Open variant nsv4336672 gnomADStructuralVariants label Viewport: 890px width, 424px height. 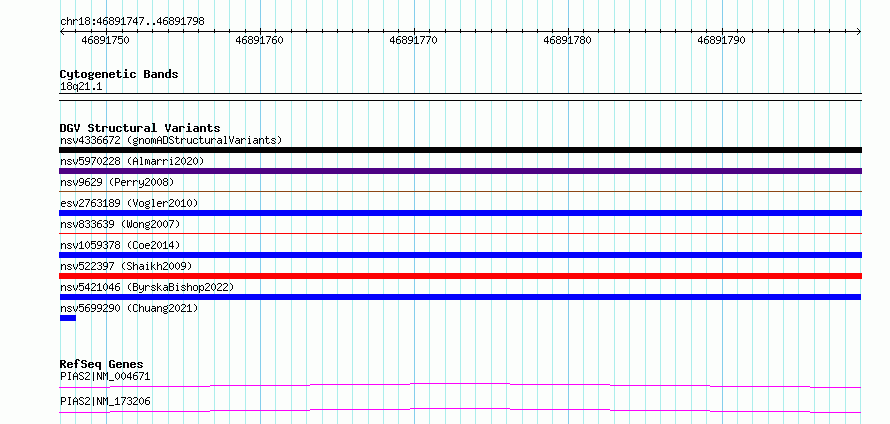[x=171, y=140]
